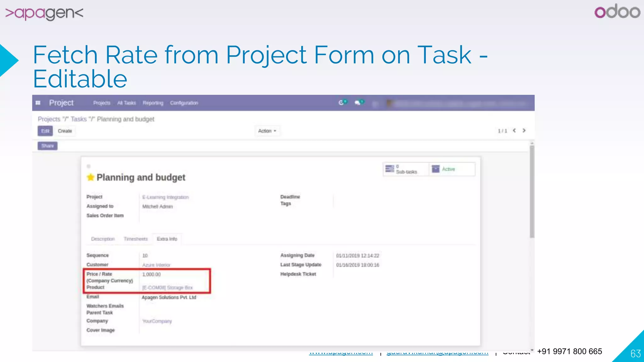Expand the Action dropdown
The width and height of the screenshot is (644, 362).
[x=267, y=131]
